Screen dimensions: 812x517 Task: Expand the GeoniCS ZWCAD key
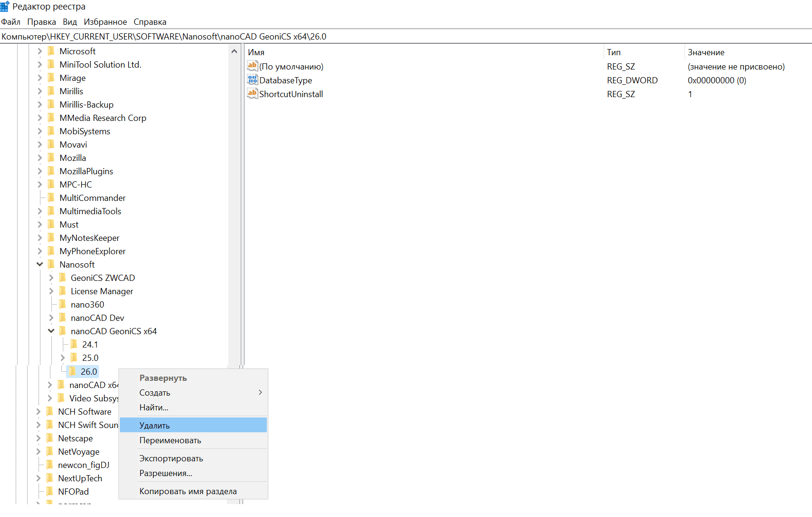[x=51, y=278]
